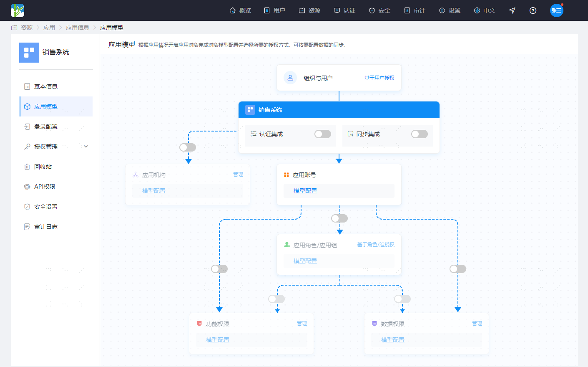Toggle the switch above 应用角色/应用组

coord(339,218)
